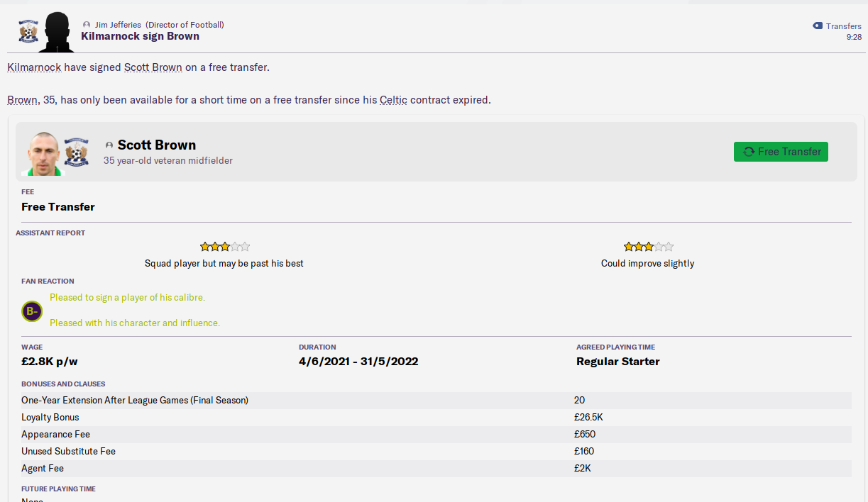Click the Kilmarnock badge beside Brown's photo
The width and height of the screenshot is (868, 502).
(76, 152)
